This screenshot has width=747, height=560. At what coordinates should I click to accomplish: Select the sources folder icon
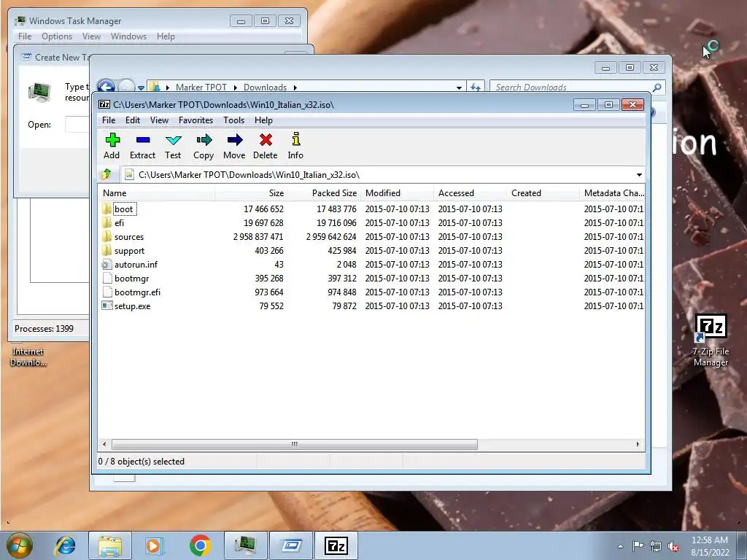coord(107,237)
